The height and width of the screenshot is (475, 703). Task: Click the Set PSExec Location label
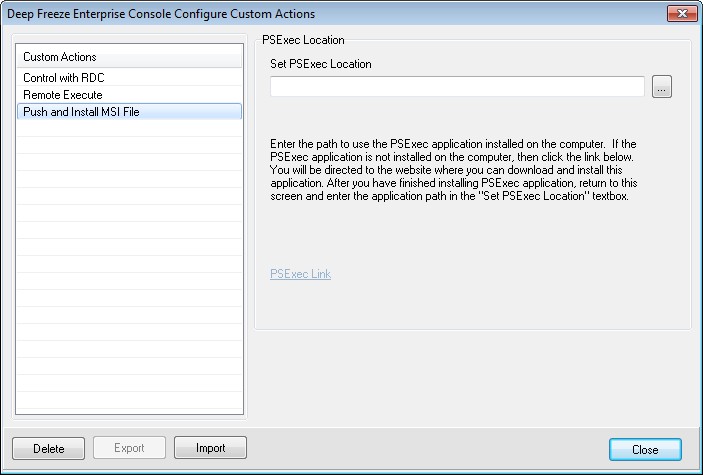point(320,64)
